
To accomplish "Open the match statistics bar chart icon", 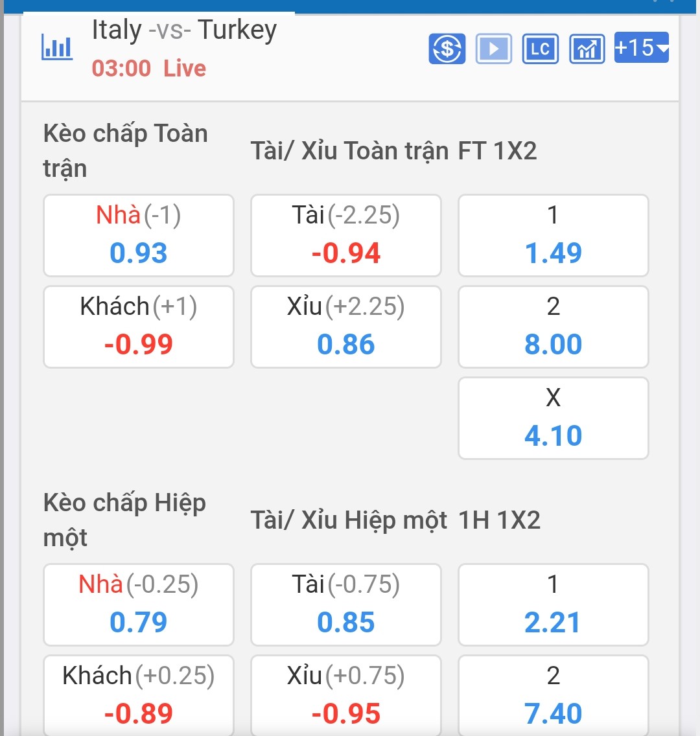I will click(57, 48).
